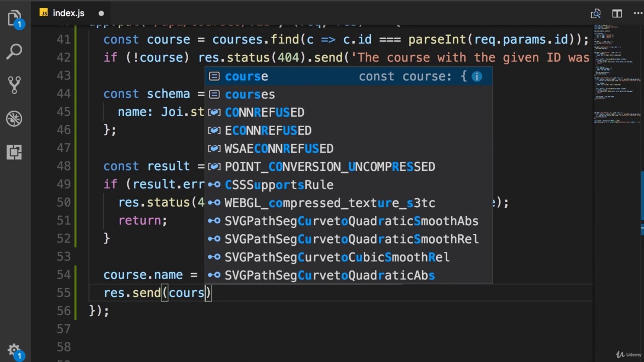Click line number 58 in gutter
644x362 pixels.
64,347
